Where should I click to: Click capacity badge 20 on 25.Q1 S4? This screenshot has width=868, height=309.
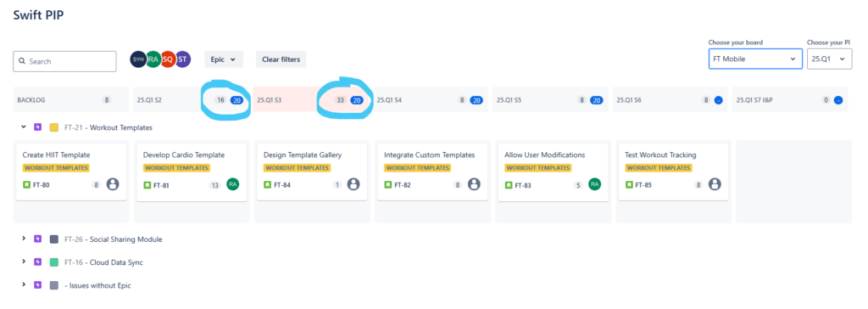(x=476, y=100)
